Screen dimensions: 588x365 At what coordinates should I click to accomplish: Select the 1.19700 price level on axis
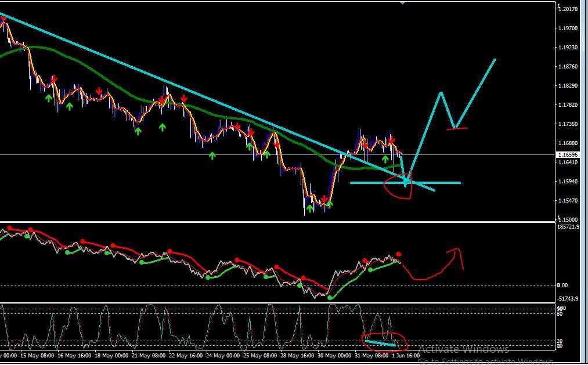[x=568, y=28]
